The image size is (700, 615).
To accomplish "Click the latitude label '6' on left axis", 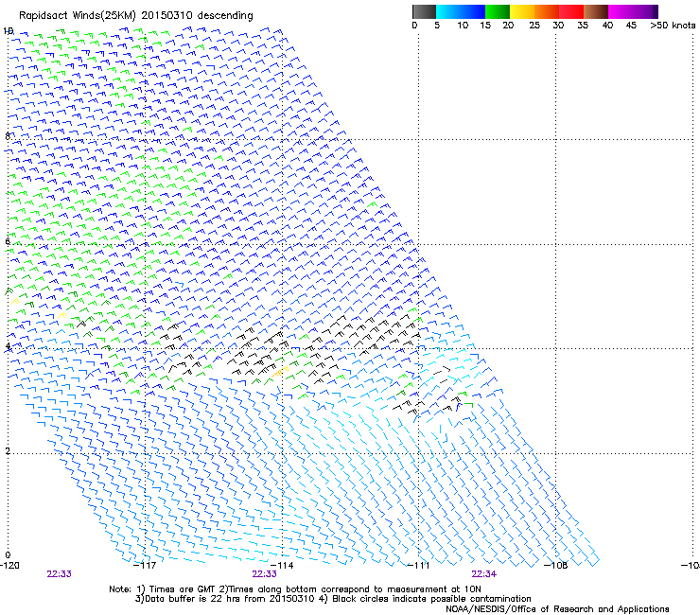I will click(x=8, y=241).
